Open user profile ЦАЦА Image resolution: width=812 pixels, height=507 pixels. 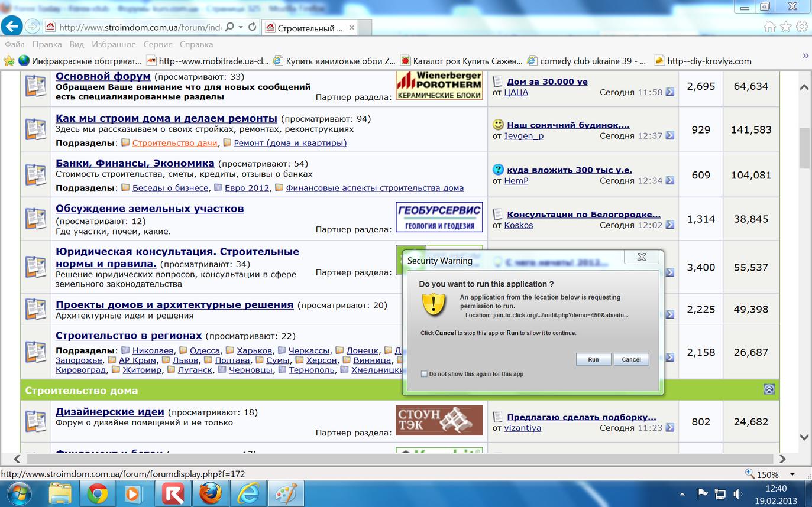(x=516, y=92)
